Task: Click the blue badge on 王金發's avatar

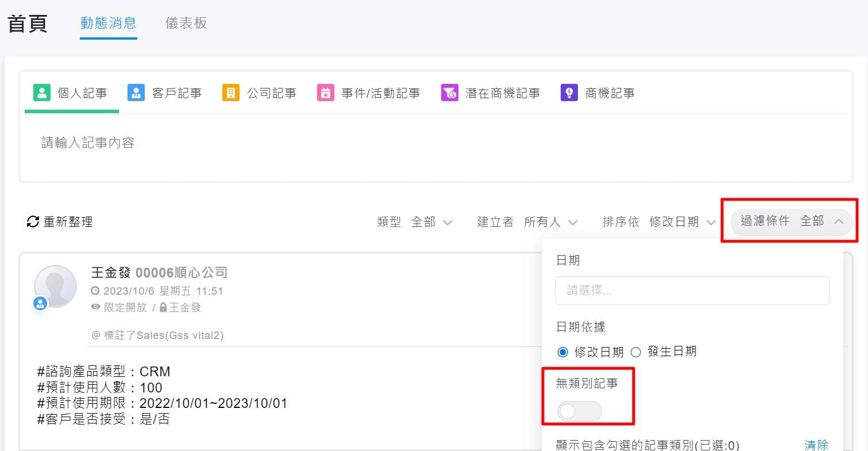Action: coord(41,304)
